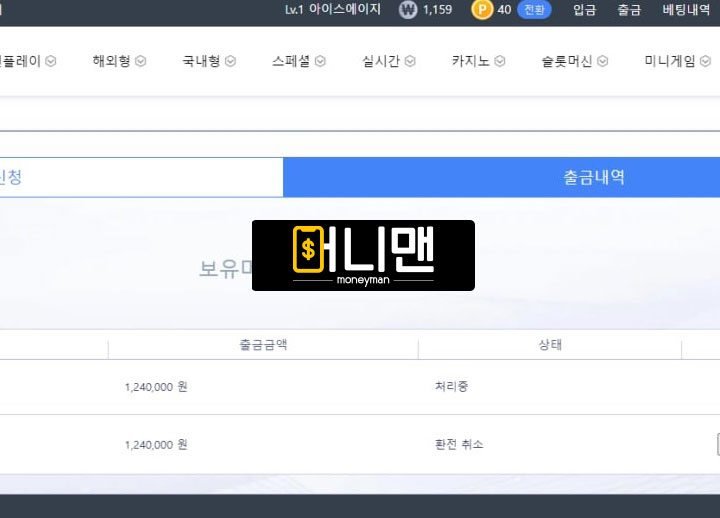Expand the 스페셜 menu chevron

click(x=321, y=61)
